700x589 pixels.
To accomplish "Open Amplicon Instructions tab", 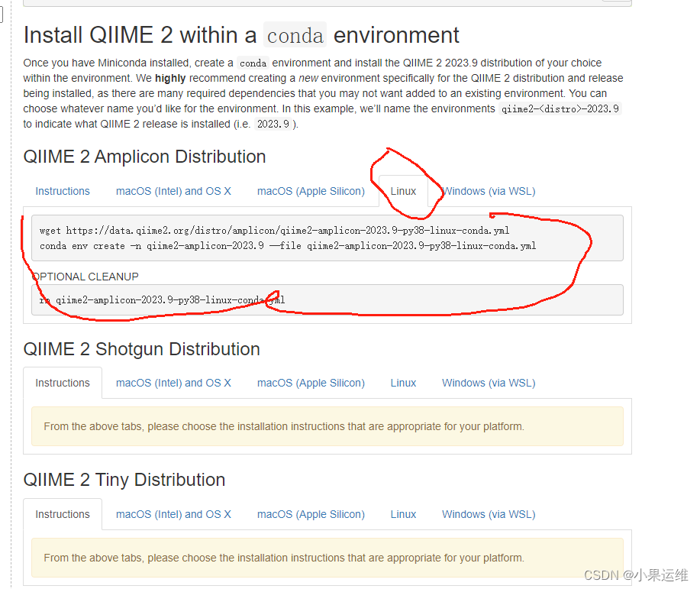I will coord(63,191).
